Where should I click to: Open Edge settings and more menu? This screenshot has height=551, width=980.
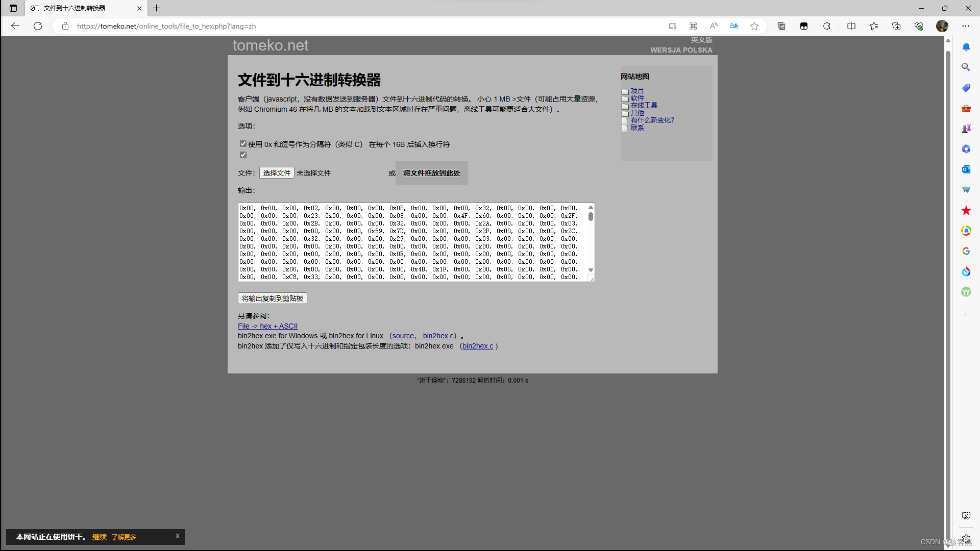[x=965, y=26]
